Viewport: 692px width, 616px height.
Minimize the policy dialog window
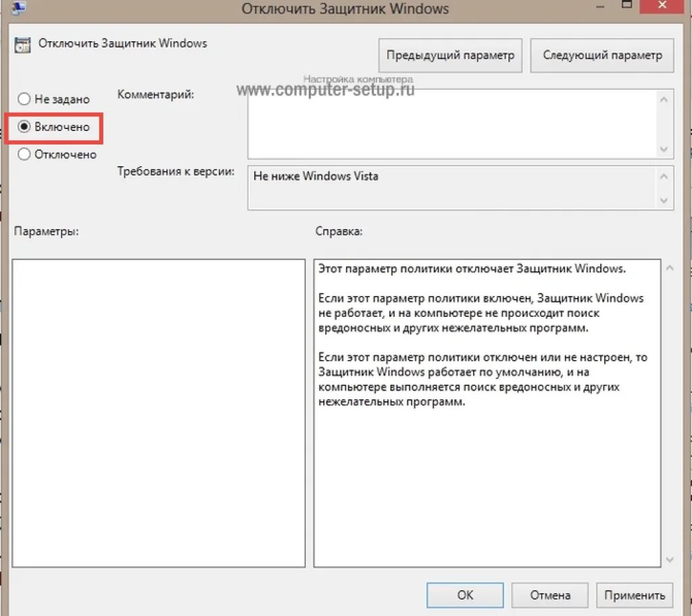click(x=600, y=6)
